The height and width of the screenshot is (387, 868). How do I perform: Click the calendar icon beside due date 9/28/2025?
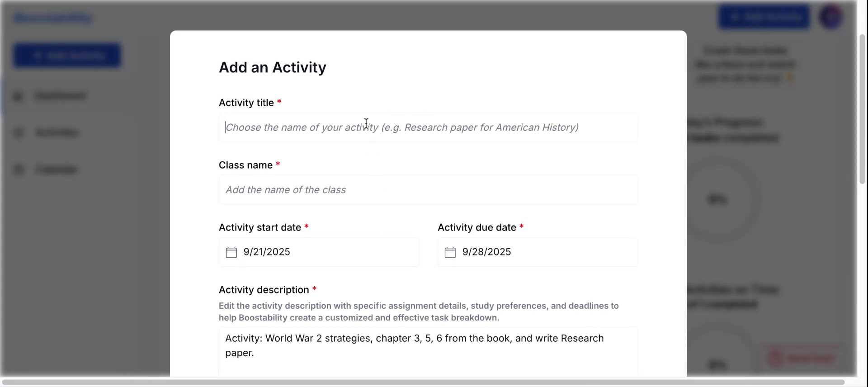pyautogui.click(x=450, y=252)
